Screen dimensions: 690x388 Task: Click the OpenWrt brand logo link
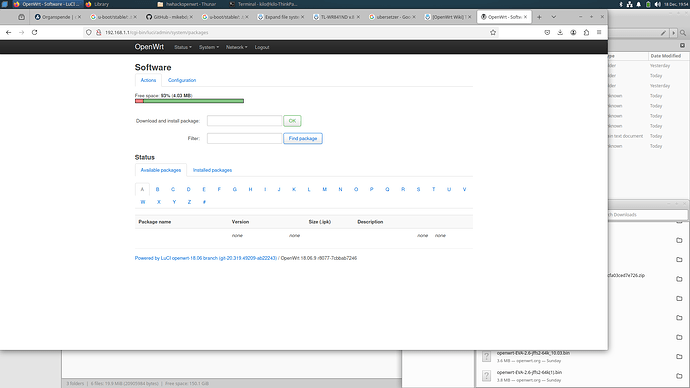149,47
